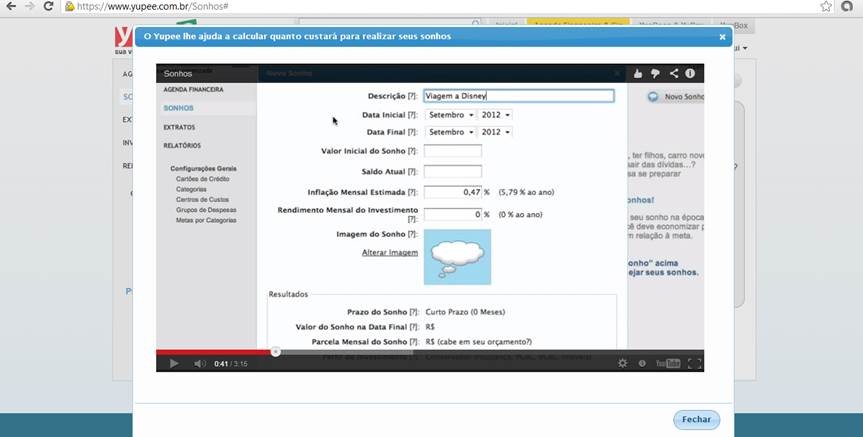Image resolution: width=863 pixels, height=437 pixels.
Task: Play the video with the play button
Action: 174,363
